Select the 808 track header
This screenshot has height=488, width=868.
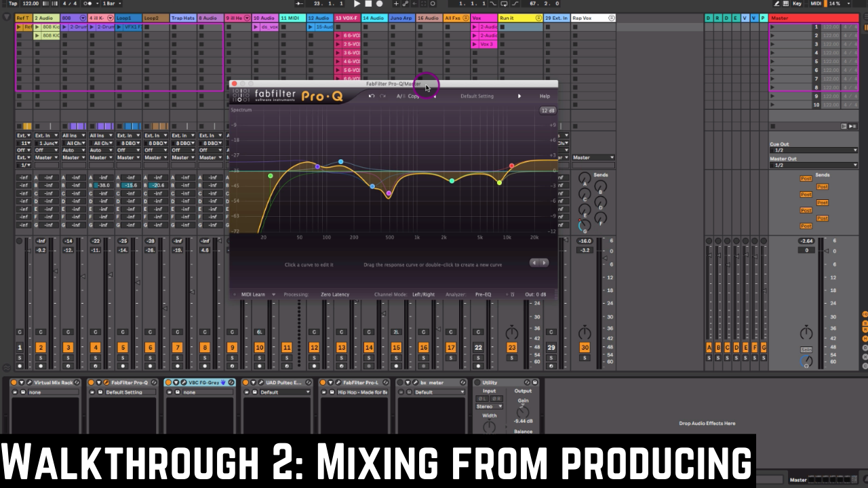[74, 18]
